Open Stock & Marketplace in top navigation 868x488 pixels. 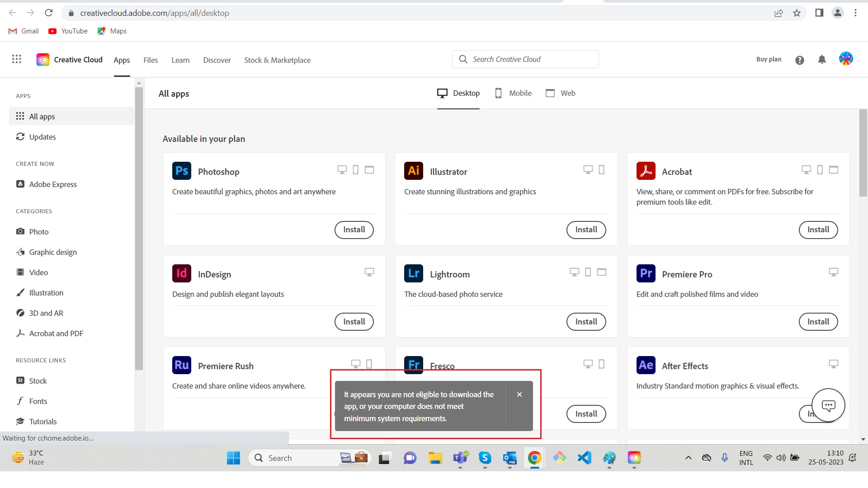point(277,60)
